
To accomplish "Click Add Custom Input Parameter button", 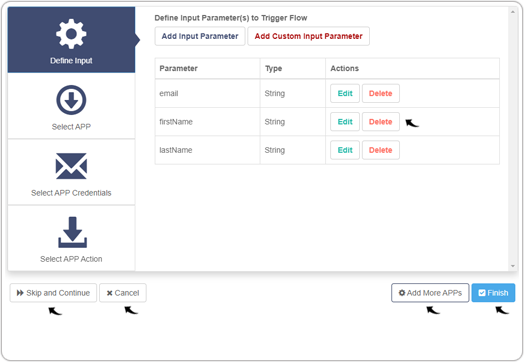I will (x=308, y=36).
